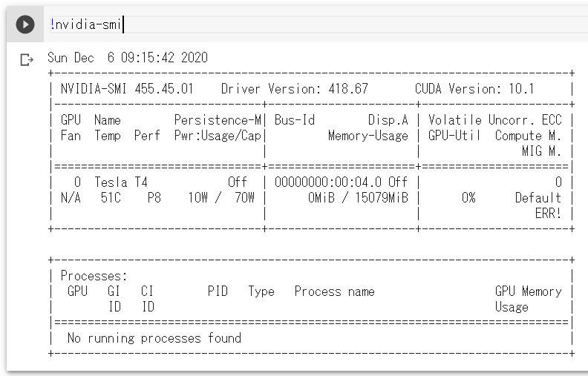Select the power usage '10W / 70W'

coord(221,198)
